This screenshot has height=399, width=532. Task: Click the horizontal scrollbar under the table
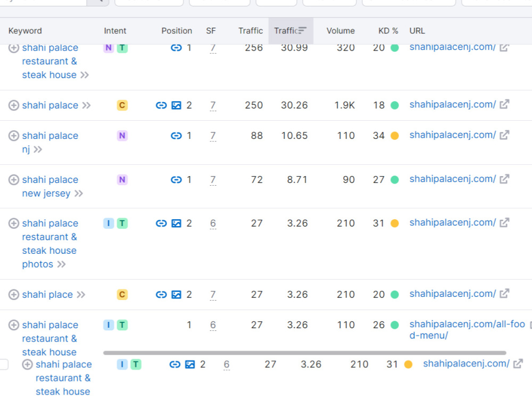[x=304, y=353]
